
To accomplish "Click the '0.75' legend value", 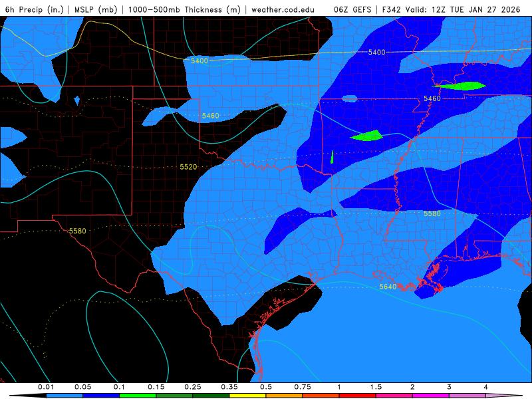I will click(303, 387).
